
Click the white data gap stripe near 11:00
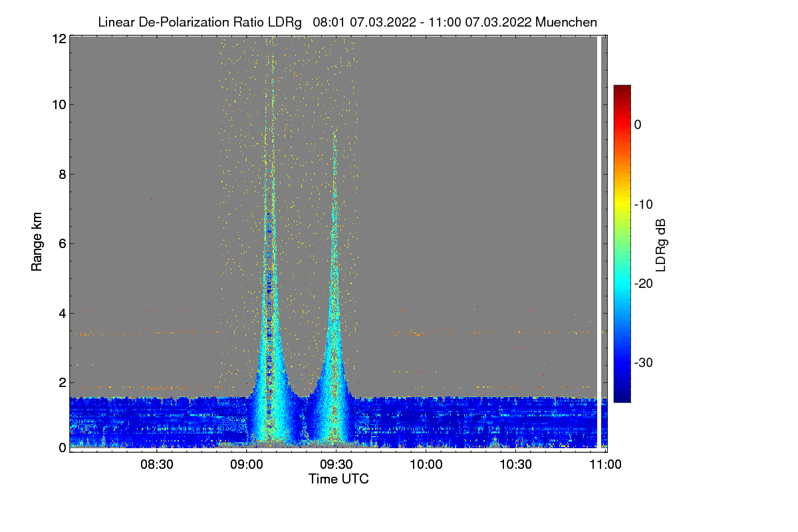click(x=599, y=243)
